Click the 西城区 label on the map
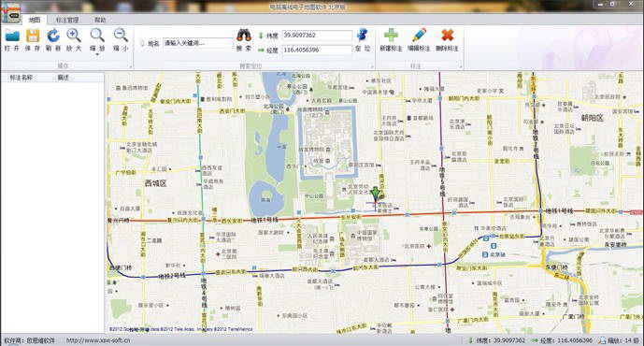644x346 pixels. click(156, 183)
